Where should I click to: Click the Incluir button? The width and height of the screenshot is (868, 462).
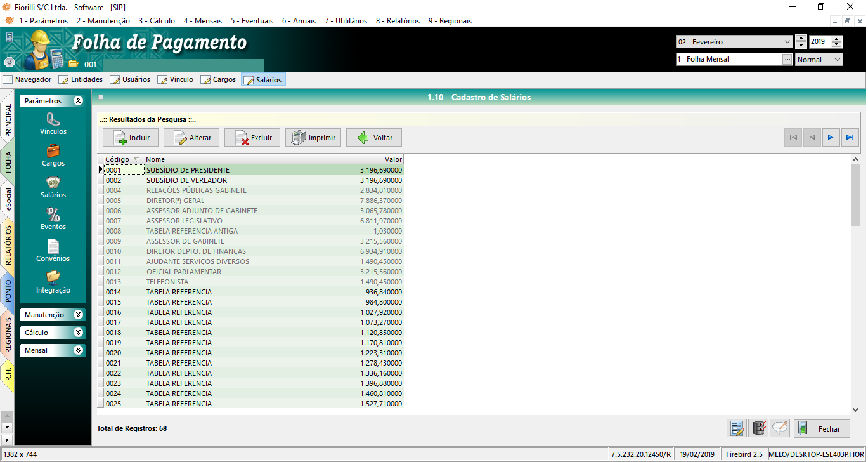point(131,138)
